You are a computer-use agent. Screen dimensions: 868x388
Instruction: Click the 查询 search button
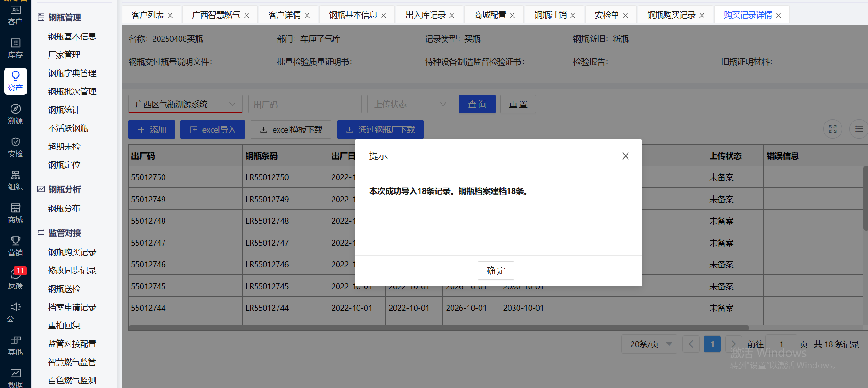[x=477, y=104]
